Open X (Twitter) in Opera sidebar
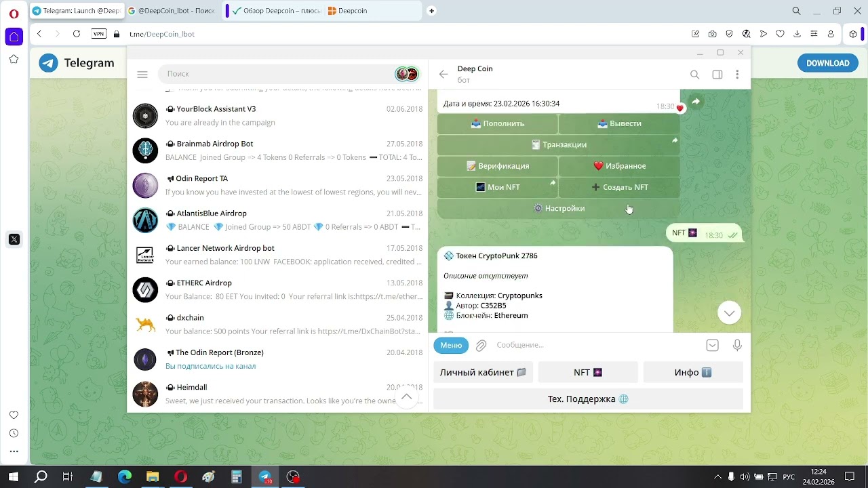 point(14,239)
